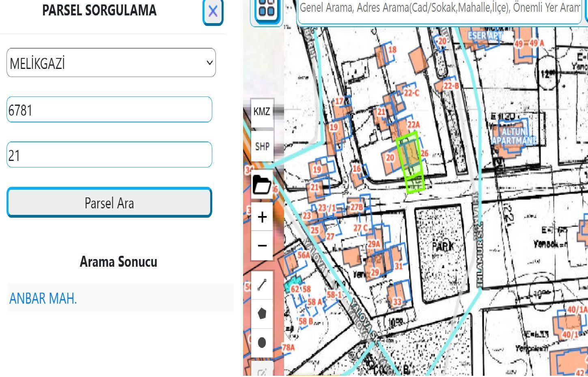Image resolution: width=588 pixels, height=377 pixels.
Task: Edit the parcel number field containing 21
Action: tap(109, 154)
